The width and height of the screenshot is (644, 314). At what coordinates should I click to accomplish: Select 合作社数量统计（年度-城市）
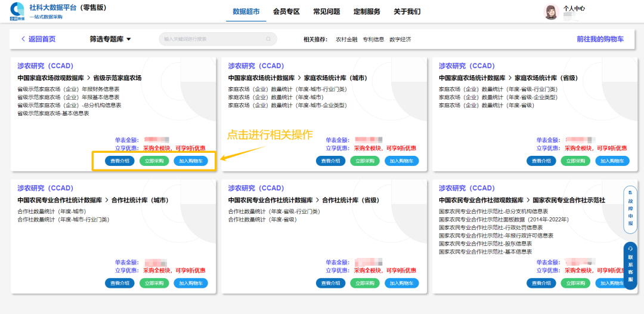click(x=52, y=212)
